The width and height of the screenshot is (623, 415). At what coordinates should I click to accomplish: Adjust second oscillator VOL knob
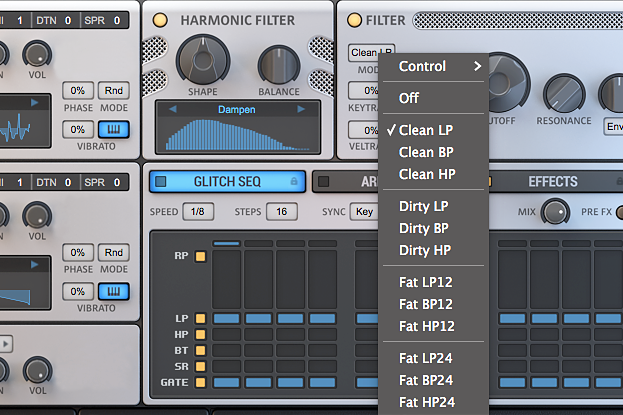(x=37, y=216)
